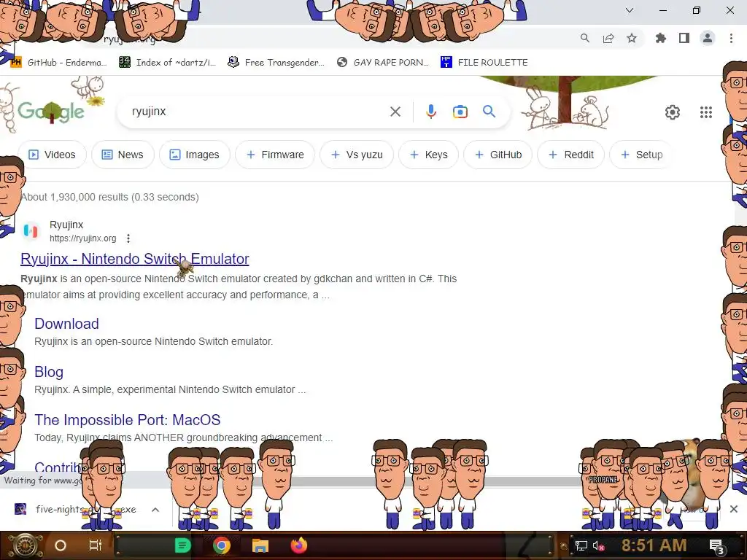Click the 8:51 AM taskbar clock
This screenshot has width=747, height=560.
coord(654,545)
